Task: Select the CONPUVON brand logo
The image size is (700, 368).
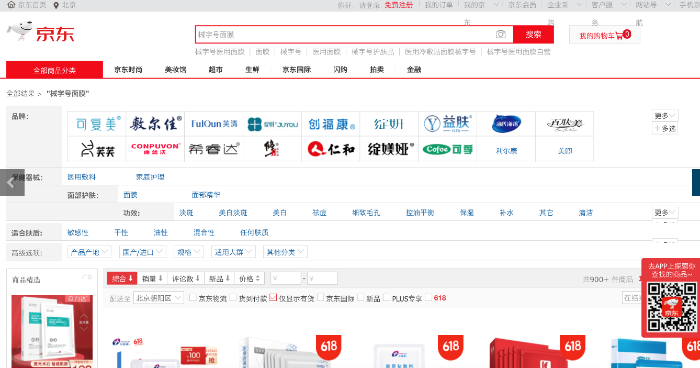Action: 155,149
